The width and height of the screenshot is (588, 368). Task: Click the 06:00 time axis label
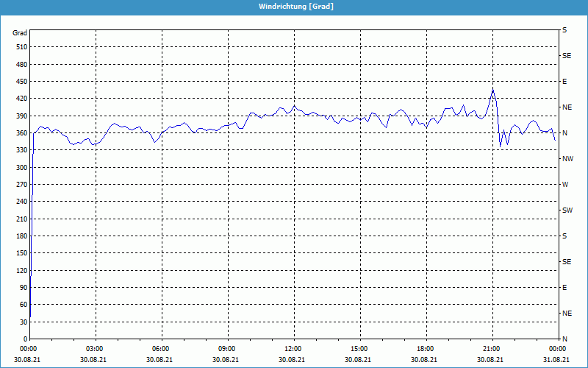pyautogui.click(x=162, y=348)
